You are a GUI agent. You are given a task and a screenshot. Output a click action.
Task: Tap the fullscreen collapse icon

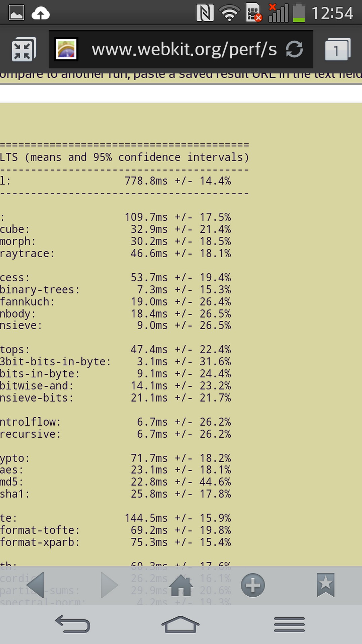click(x=23, y=50)
